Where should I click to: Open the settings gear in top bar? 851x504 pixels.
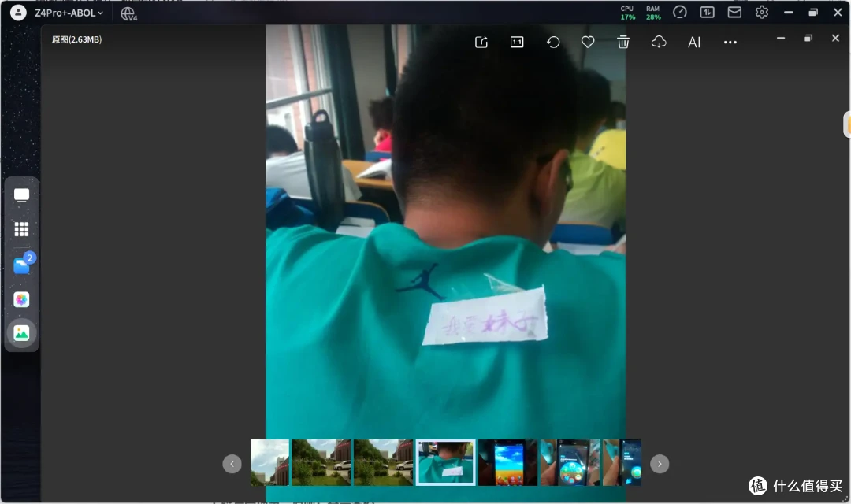coord(761,12)
